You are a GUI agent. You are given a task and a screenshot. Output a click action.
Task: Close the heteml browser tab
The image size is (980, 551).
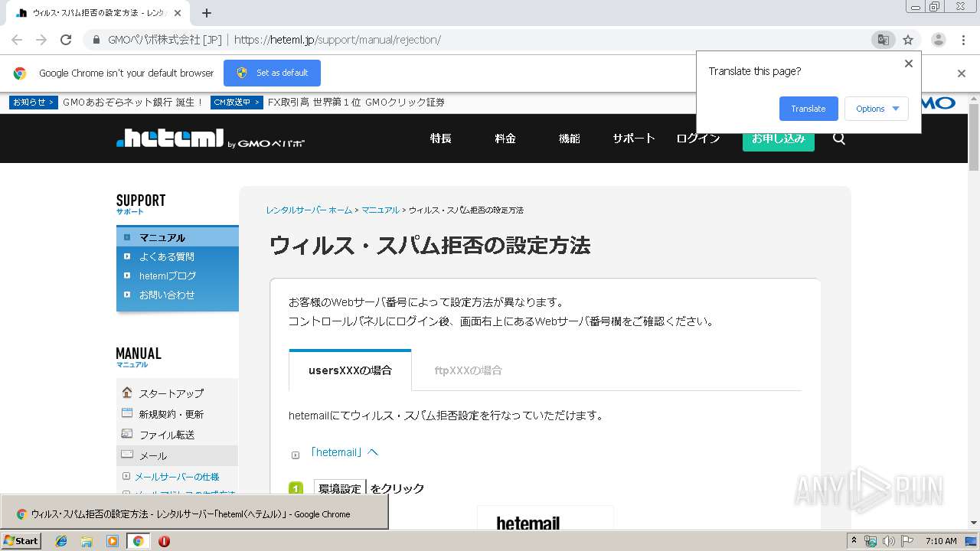click(x=178, y=13)
